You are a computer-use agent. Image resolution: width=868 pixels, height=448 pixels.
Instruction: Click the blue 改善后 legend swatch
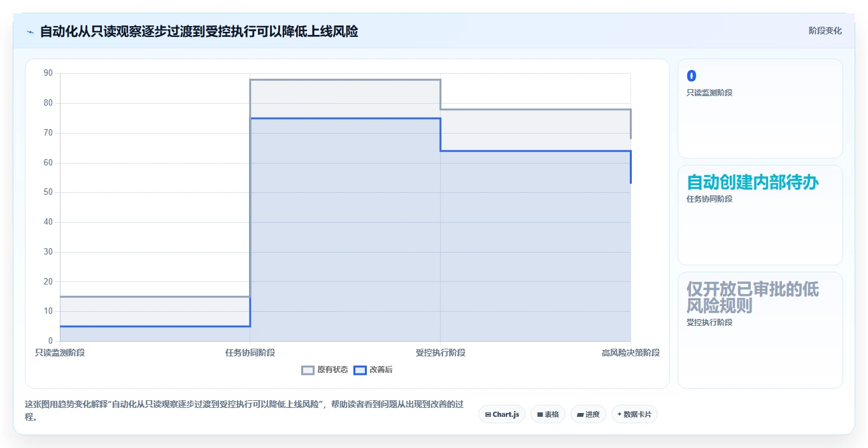tap(360, 370)
